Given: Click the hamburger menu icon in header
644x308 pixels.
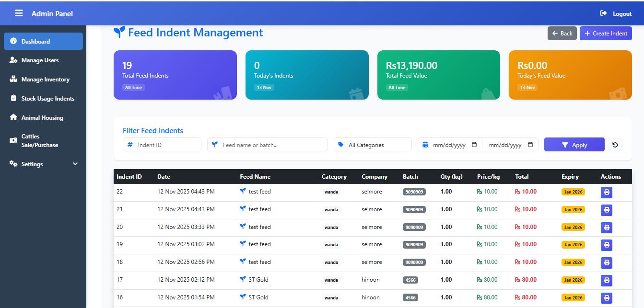Looking at the screenshot, I should tap(19, 13).
